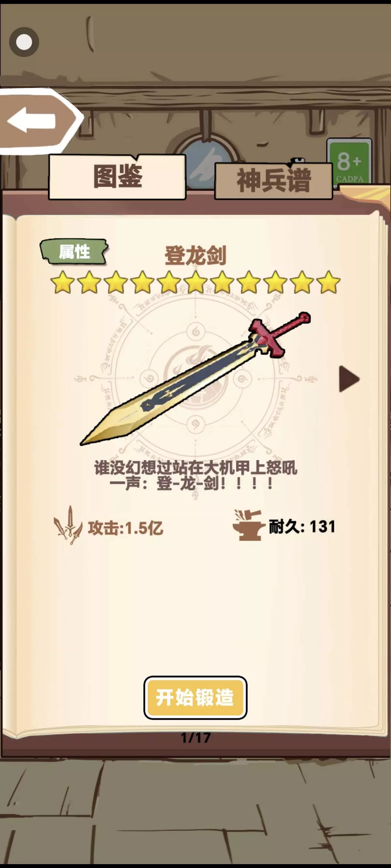The image size is (391, 868).
Task: Click the 属性 green tag
Action: click(74, 252)
